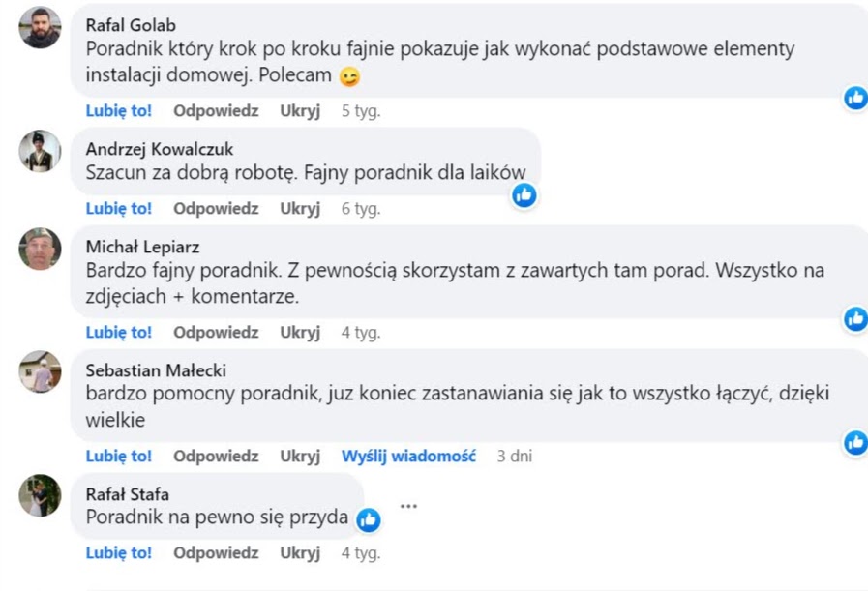Click like reaction icon on Andrzej Kowalczuk's comment
868x591 pixels.
tap(524, 195)
